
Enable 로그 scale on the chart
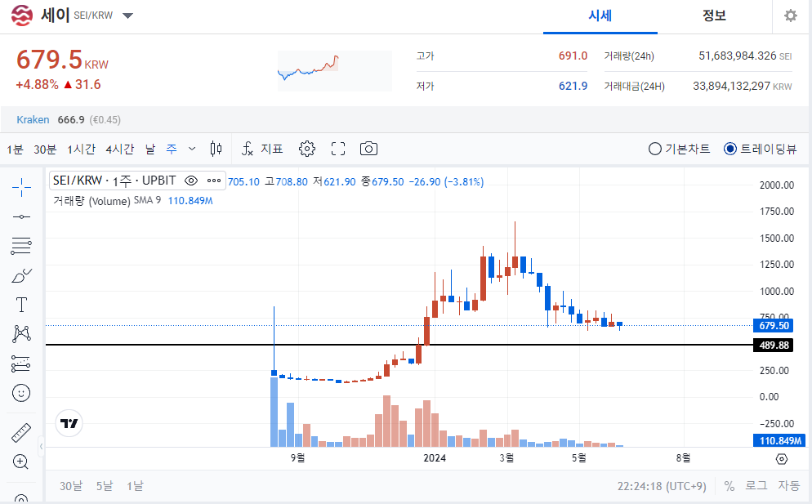[757, 485]
